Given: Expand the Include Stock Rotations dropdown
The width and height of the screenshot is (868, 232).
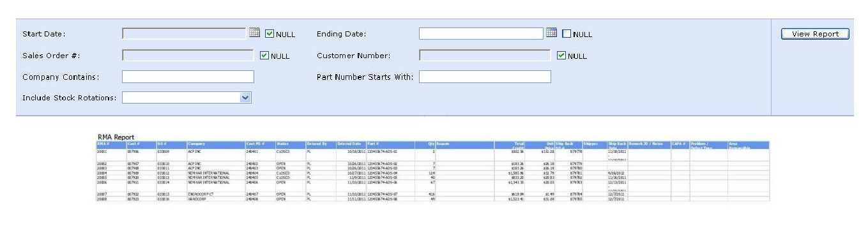Looking at the screenshot, I should coord(246,97).
